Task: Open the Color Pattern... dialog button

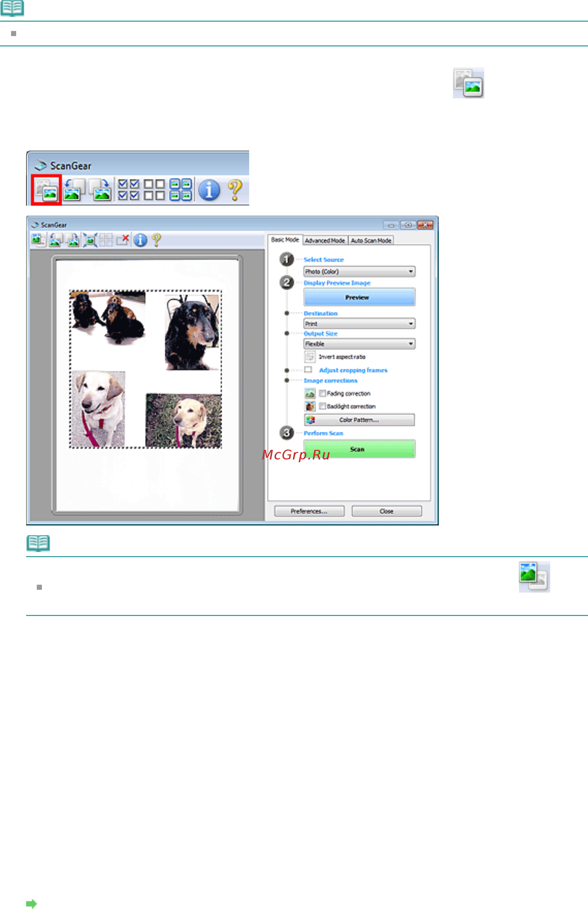Action: coord(359,420)
